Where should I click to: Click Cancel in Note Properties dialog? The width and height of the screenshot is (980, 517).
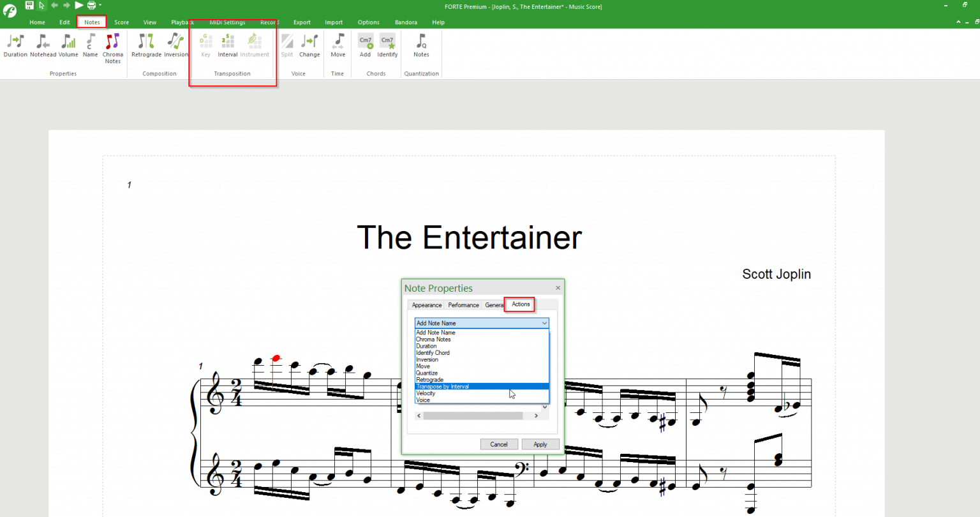click(499, 444)
